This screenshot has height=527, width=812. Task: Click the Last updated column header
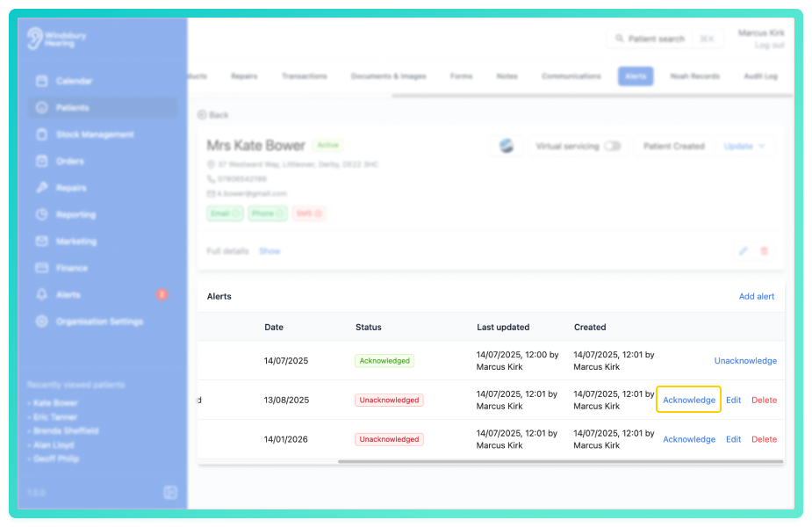click(503, 327)
